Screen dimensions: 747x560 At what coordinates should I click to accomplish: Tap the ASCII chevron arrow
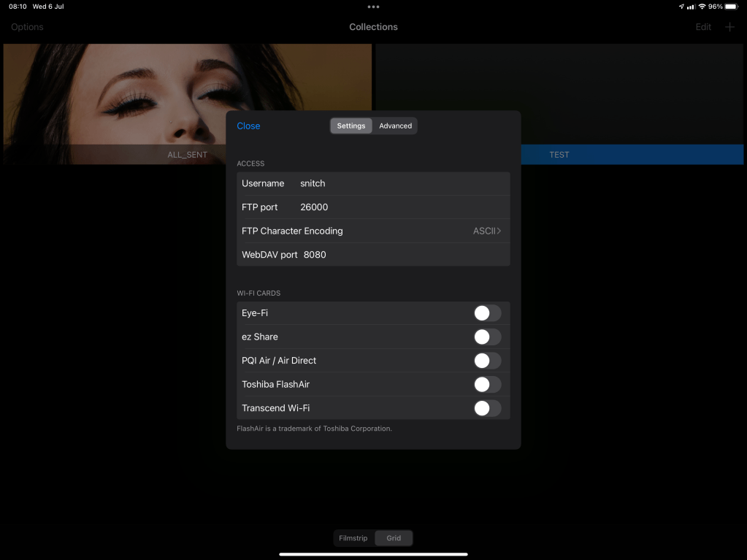tap(499, 231)
